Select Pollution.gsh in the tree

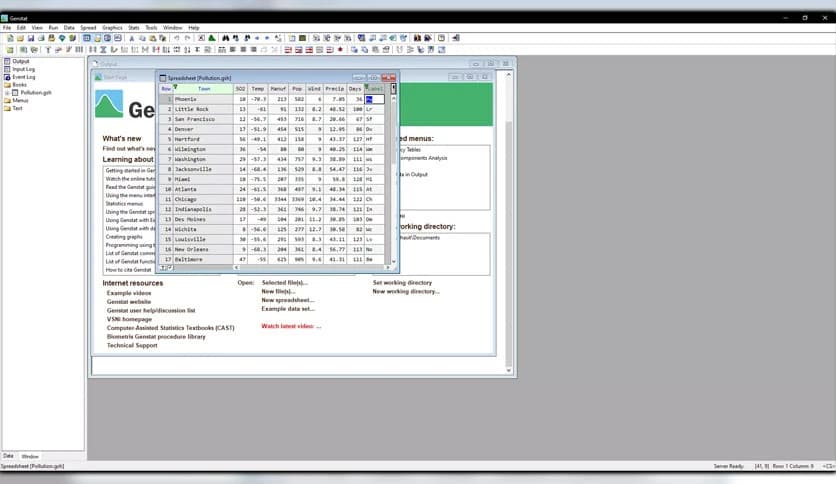click(x=36, y=93)
